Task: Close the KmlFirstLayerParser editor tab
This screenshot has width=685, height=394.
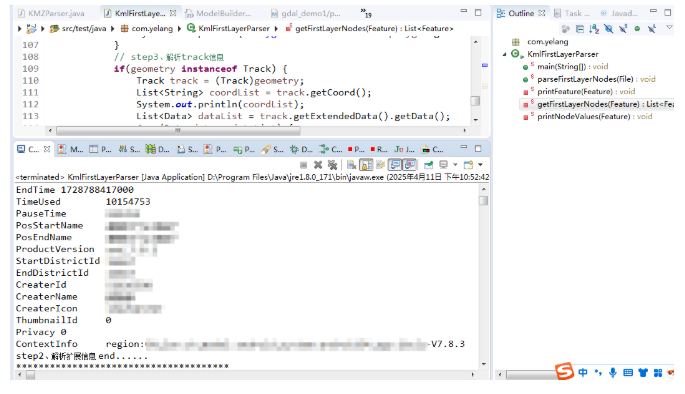Action: pyautogui.click(x=173, y=13)
